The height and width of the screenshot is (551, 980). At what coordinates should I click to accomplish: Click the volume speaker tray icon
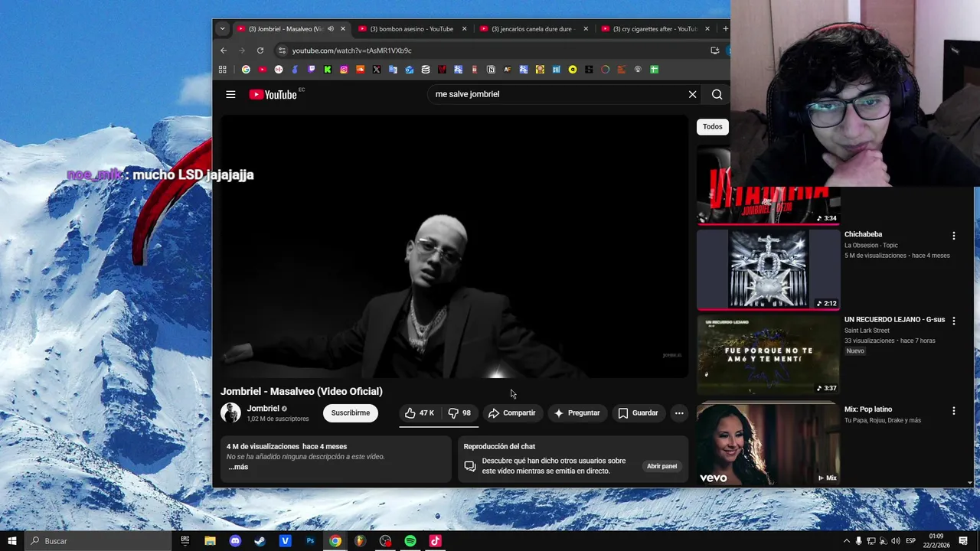click(x=895, y=541)
